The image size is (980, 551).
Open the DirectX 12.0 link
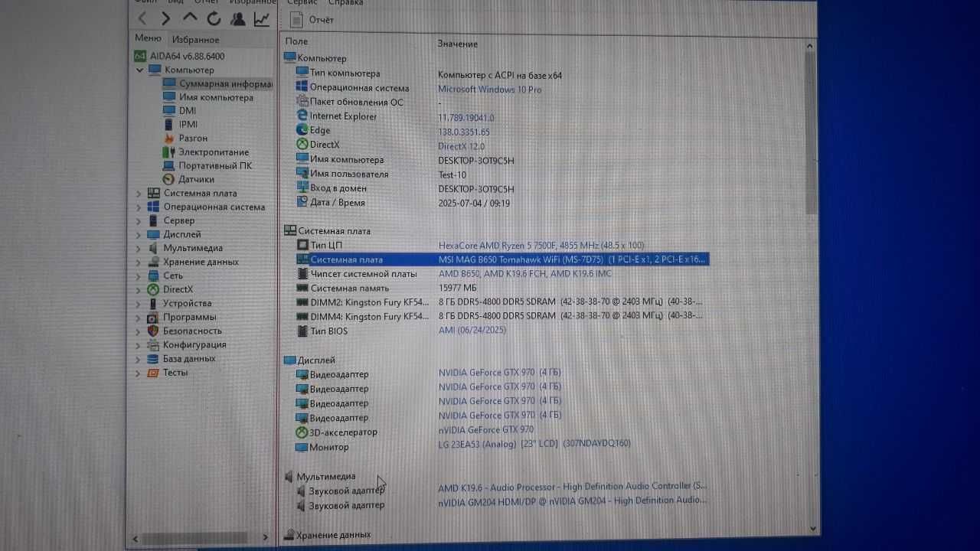pos(462,146)
